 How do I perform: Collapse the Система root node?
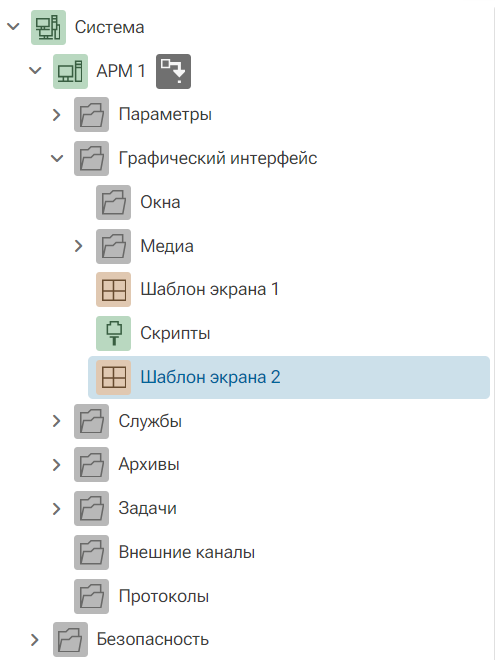tap(13, 27)
